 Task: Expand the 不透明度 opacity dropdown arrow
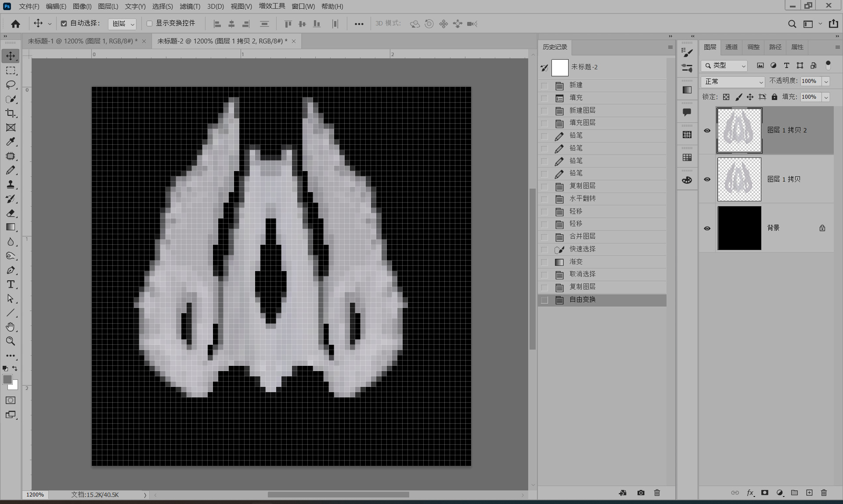pyautogui.click(x=826, y=82)
